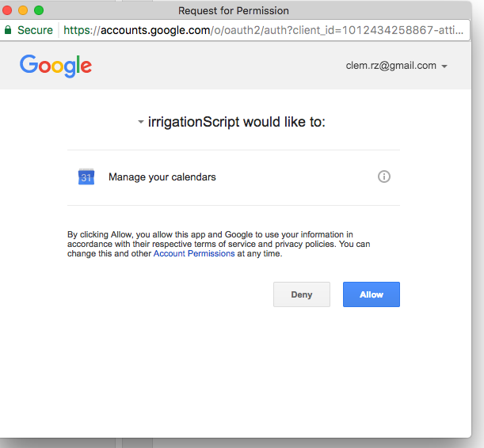Click the irrigationScript would like to heading
The height and width of the screenshot is (448, 484).
pyautogui.click(x=236, y=122)
